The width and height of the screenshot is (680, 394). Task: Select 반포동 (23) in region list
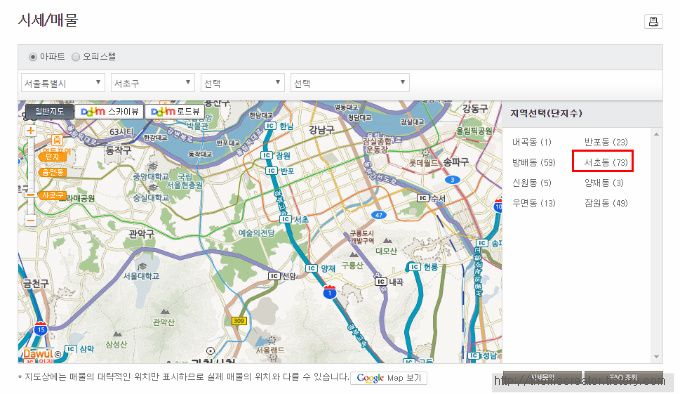(x=606, y=142)
